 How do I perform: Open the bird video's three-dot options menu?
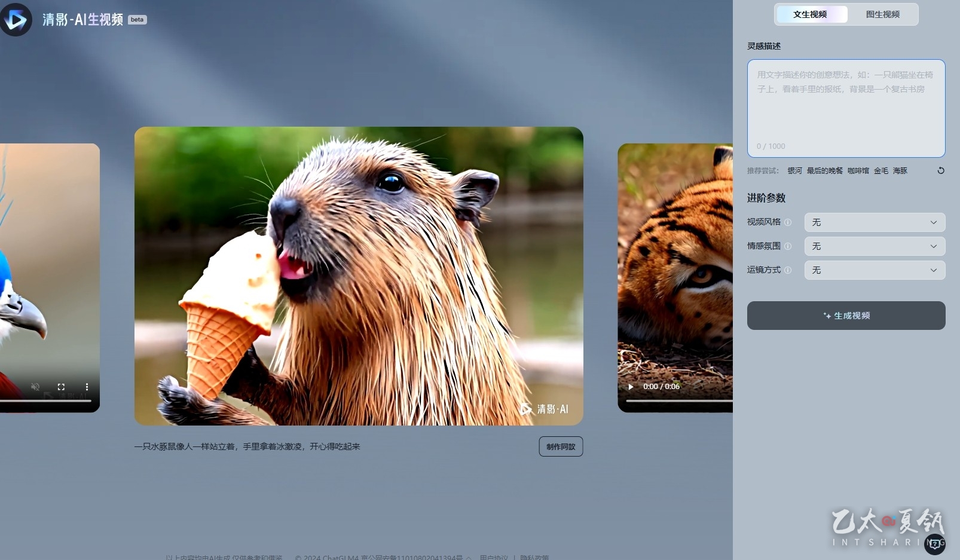(87, 387)
